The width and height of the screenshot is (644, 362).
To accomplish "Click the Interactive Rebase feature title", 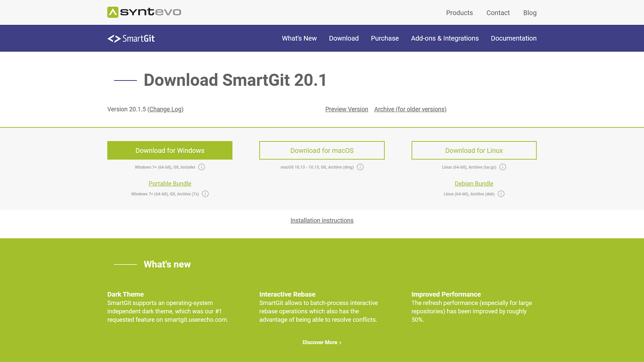I will (x=287, y=294).
